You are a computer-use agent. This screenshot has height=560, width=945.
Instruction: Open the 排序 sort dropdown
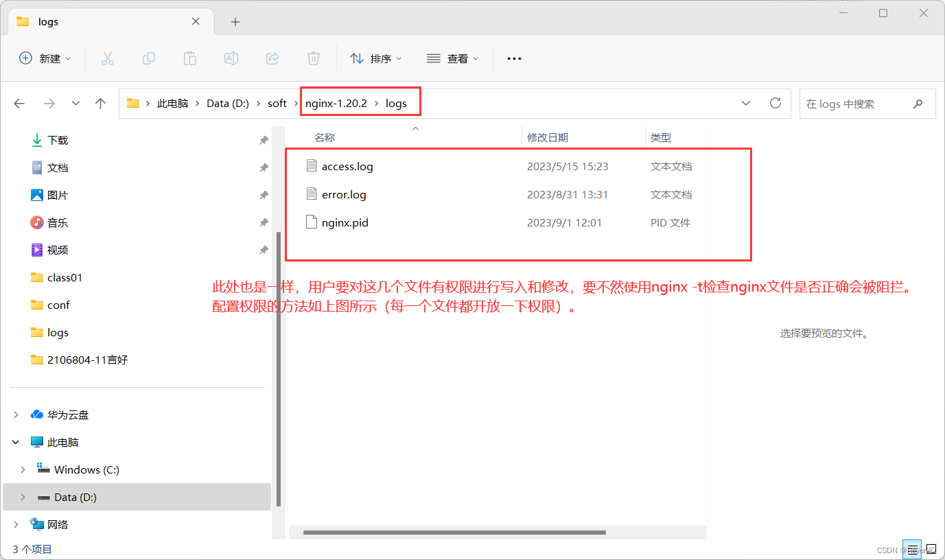376,58
